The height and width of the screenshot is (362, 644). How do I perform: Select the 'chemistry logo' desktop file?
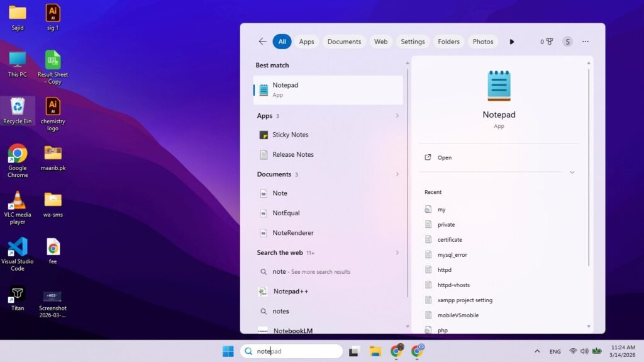(x=53, y=115)
